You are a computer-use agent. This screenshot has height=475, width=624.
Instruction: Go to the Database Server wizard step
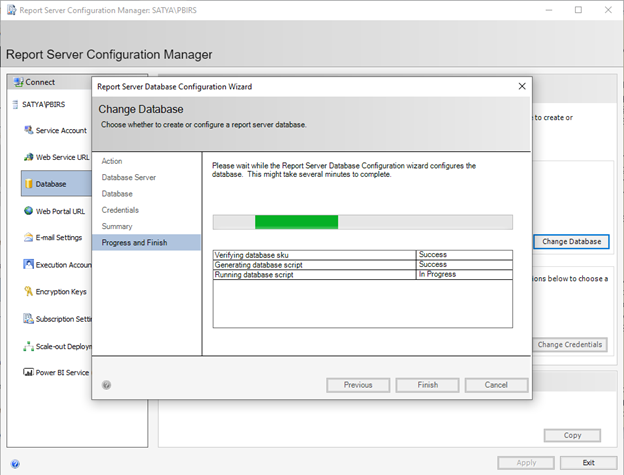click(x=128, y=177)
